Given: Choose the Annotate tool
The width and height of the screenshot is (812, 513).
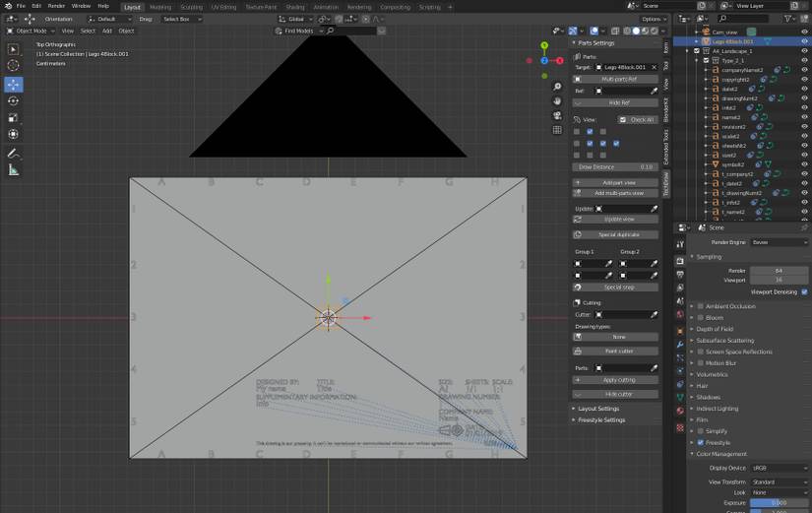Looking at the screenshot, I should pyautogui.click(x=14, y=154).
